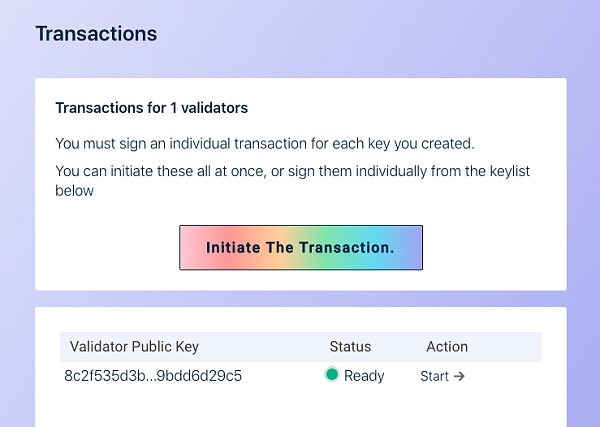Select validator key 8c2f535d3b...9bdd6d29c5
Screen dimensions: 600x427
[x=153, y=377]
